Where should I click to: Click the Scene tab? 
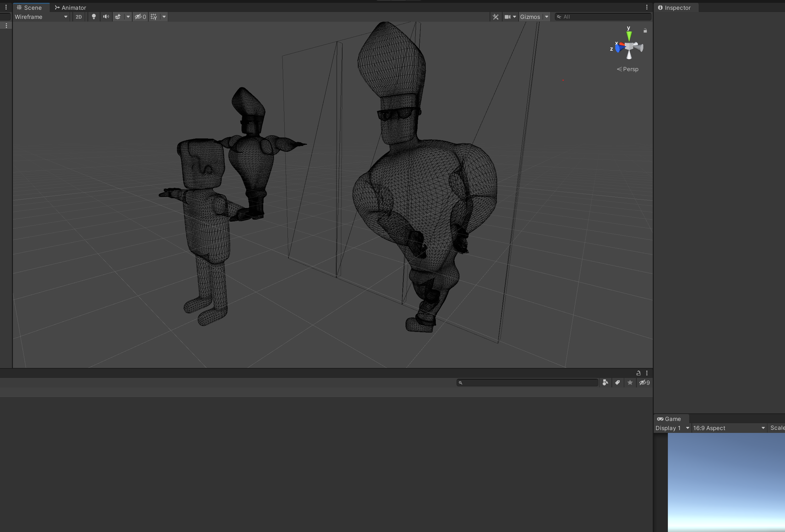click(33, 7)
